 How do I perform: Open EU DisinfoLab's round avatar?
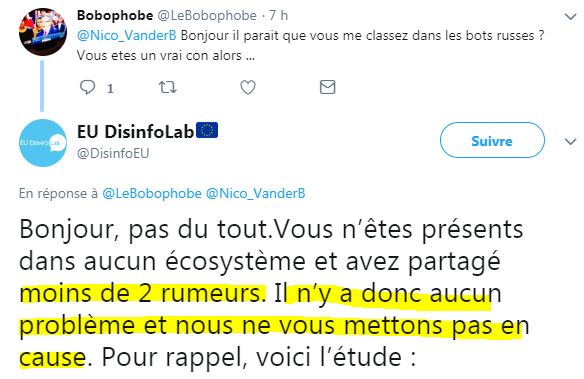click(x=43, y=143)
